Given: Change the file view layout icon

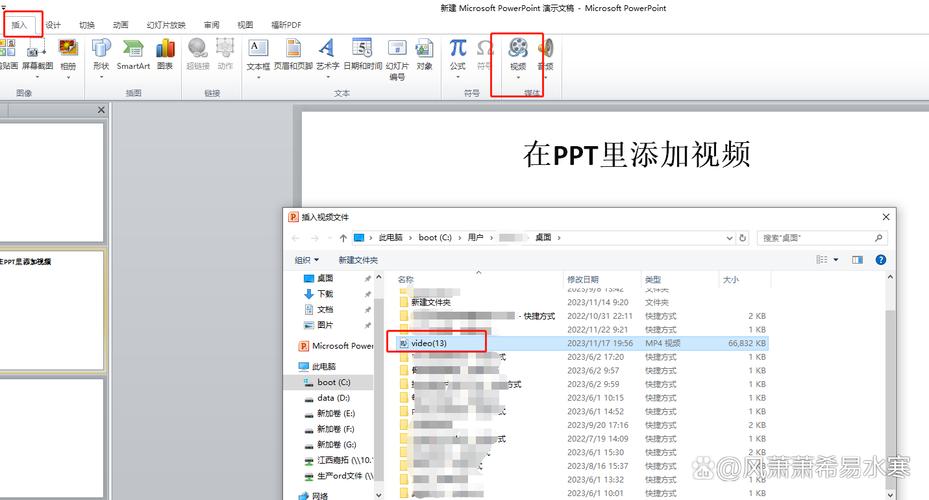Looking at the screenshot, I should click(822, 259).
